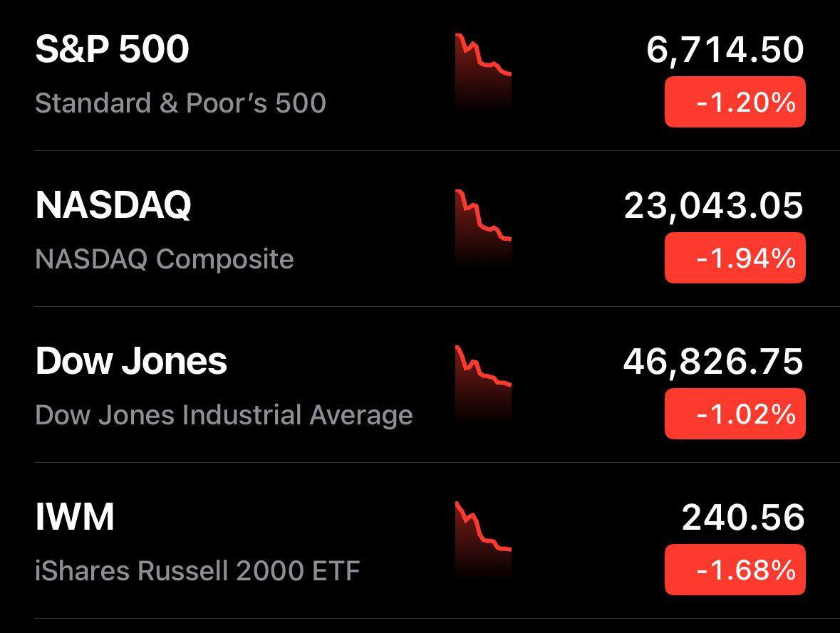Select the Standard & Poor's 500 subtitle
The height and width of the screenshot is (633, 840).
(180, 103)
